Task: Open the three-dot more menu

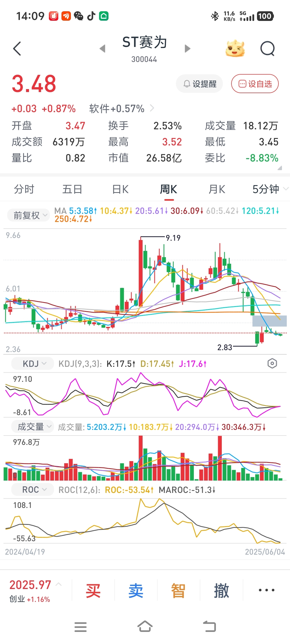Action: pyautogui.click(x=266, y=590)
